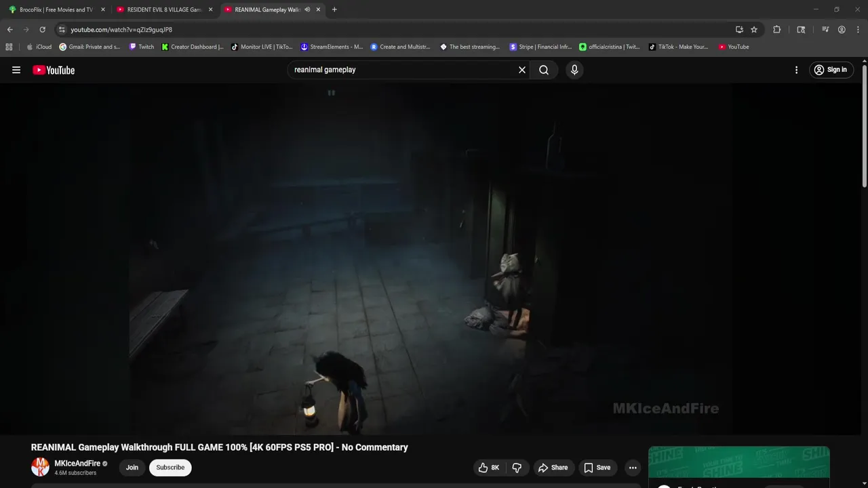Go to the YouTube home logo
Image resolution: width=868 pixels, height=488 pixels.
pos(54,70)
